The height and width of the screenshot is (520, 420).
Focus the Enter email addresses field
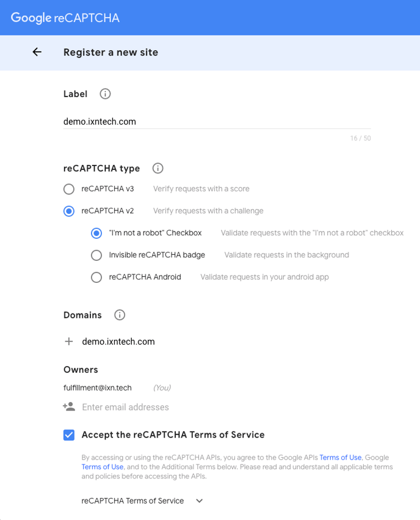coord(126,407)
